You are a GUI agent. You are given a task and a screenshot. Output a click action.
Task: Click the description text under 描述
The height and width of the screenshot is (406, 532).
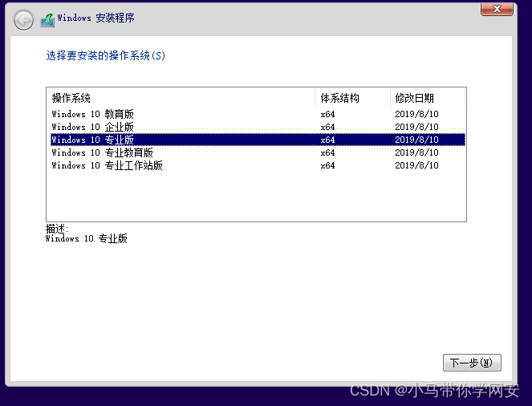click(87, 238)
